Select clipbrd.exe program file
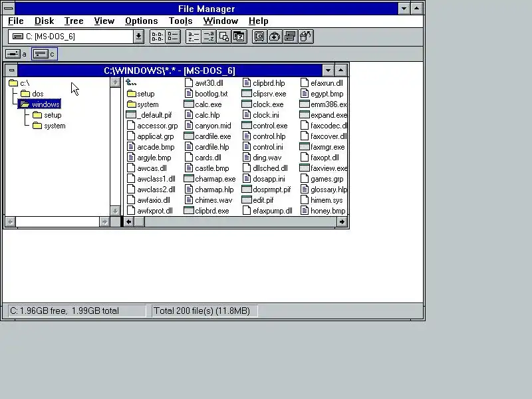This screenshot has height=399, width=532. pos(207,211)
